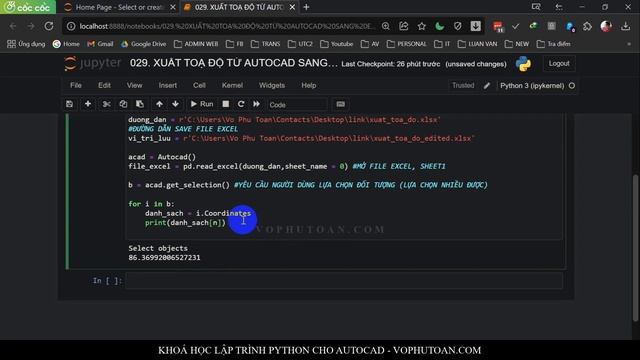Toggle the green moon dark mode icon

[x=440, y=26]
